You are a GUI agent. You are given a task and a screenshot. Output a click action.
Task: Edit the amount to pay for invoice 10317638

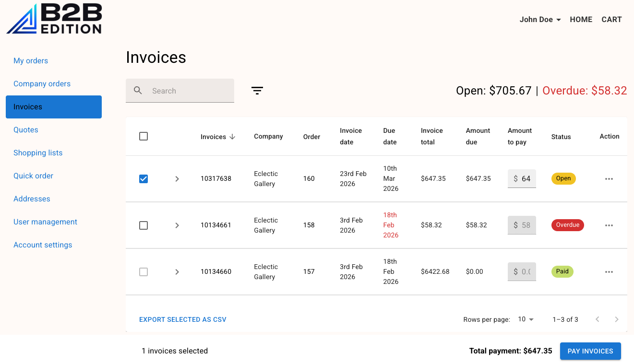522,178
